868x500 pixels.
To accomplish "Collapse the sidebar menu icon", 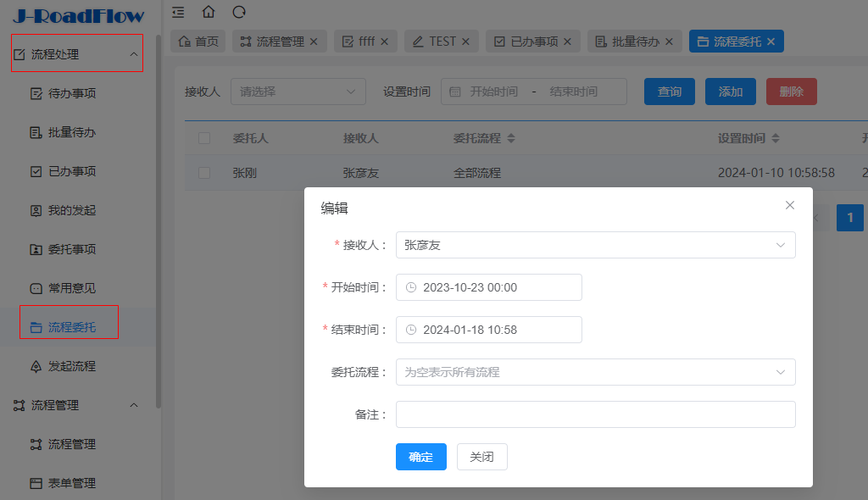I will pos(178,12).
